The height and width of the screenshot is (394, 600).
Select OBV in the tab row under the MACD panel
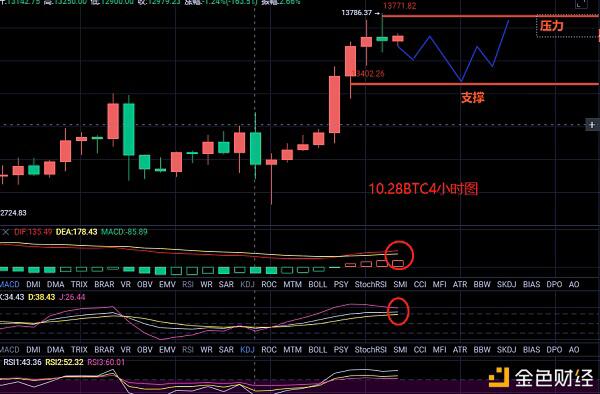[x=145, y=284]
